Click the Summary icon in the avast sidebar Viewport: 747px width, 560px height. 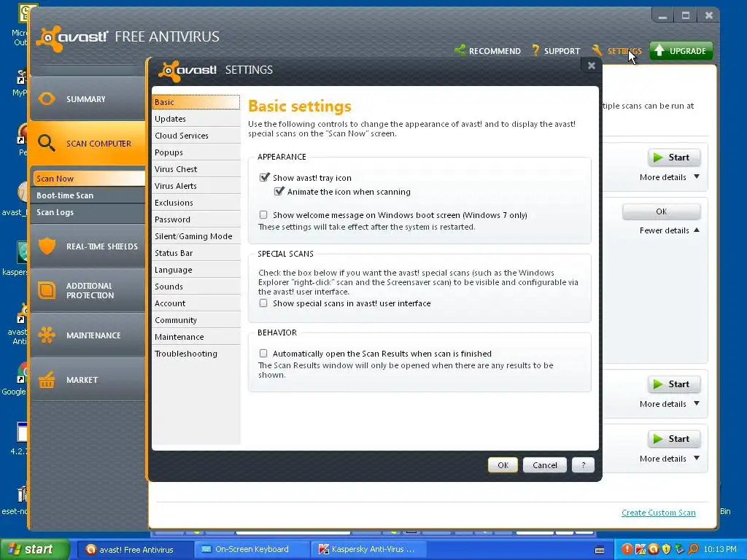tap(47, 98)
